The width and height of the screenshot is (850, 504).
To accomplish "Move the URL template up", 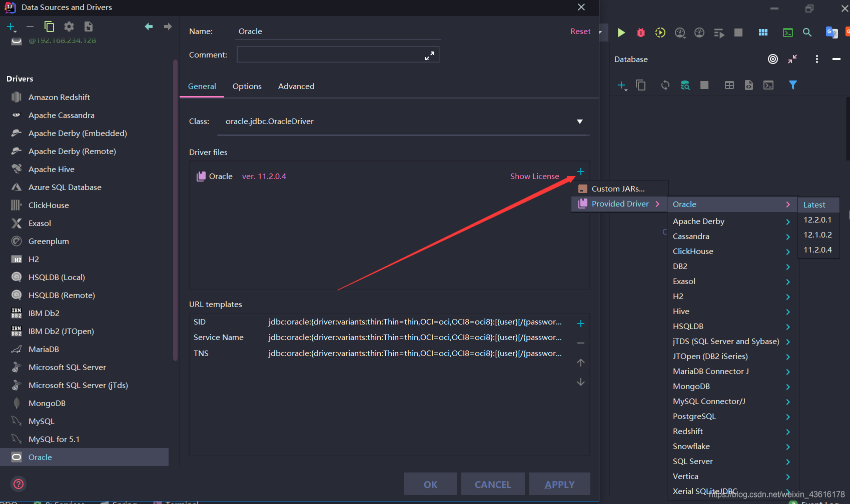I will pos(581,362).
